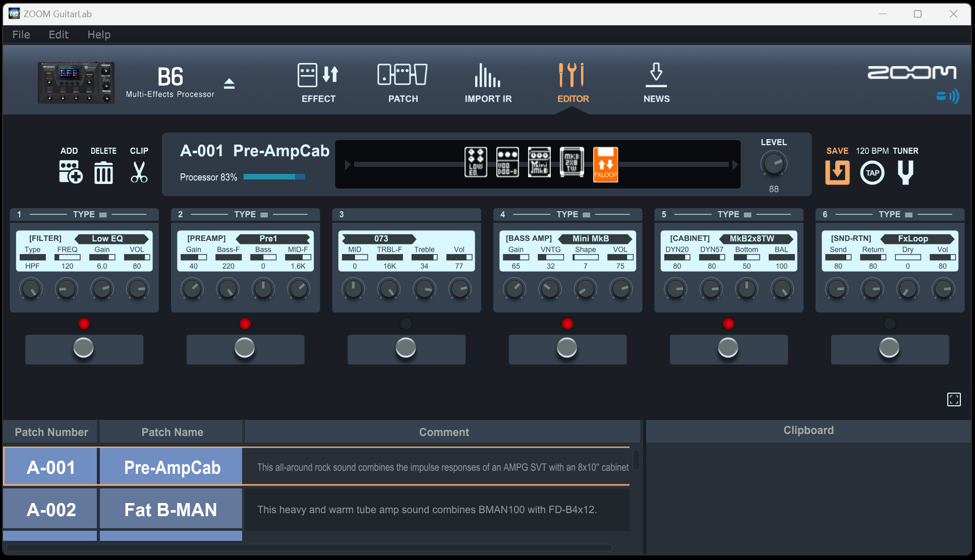975x560 pixels.
Task: Open the TUNER fork icon
Action: [905, 172]
